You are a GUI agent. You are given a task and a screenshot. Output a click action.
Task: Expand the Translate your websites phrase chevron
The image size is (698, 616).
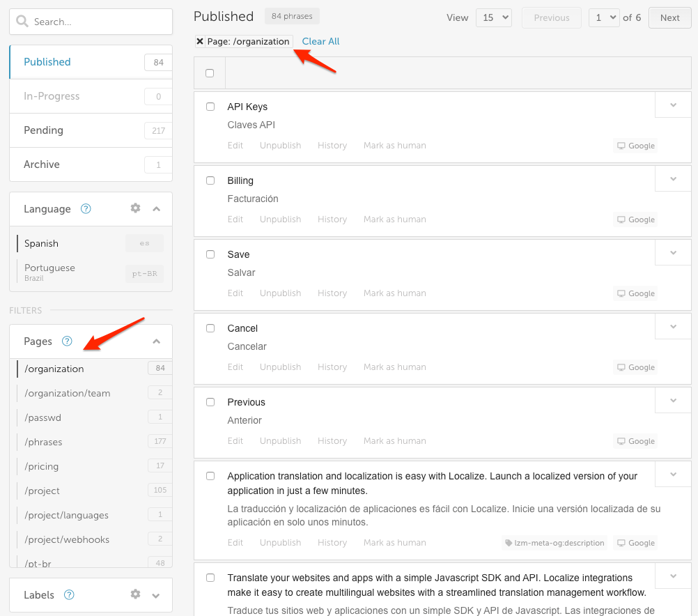point(673,576)
